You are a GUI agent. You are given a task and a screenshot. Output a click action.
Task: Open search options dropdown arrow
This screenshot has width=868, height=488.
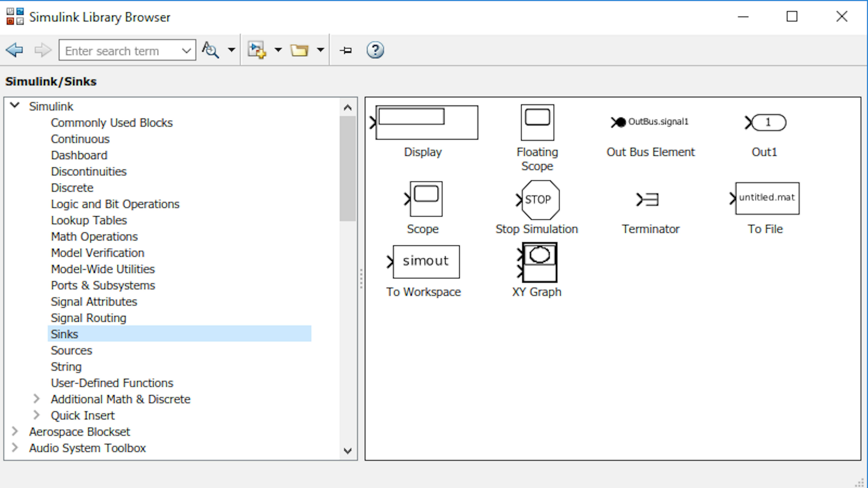[x=231, y=50]
